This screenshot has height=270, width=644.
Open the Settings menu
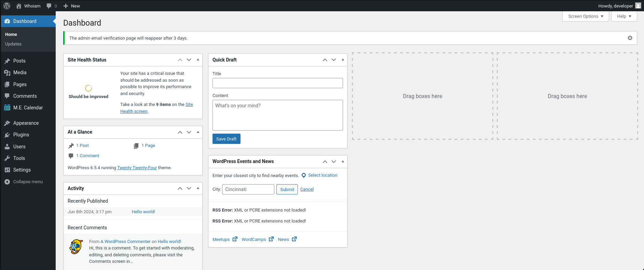click(28, 170)
